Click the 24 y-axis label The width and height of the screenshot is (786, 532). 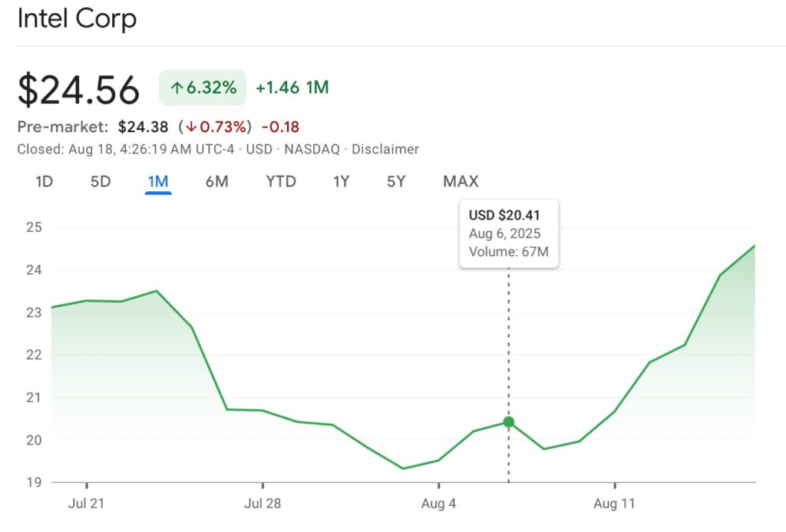34,269
